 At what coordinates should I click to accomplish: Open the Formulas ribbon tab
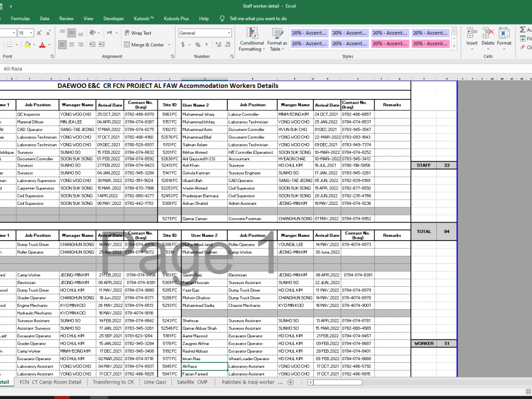click(x=20, y=19)
